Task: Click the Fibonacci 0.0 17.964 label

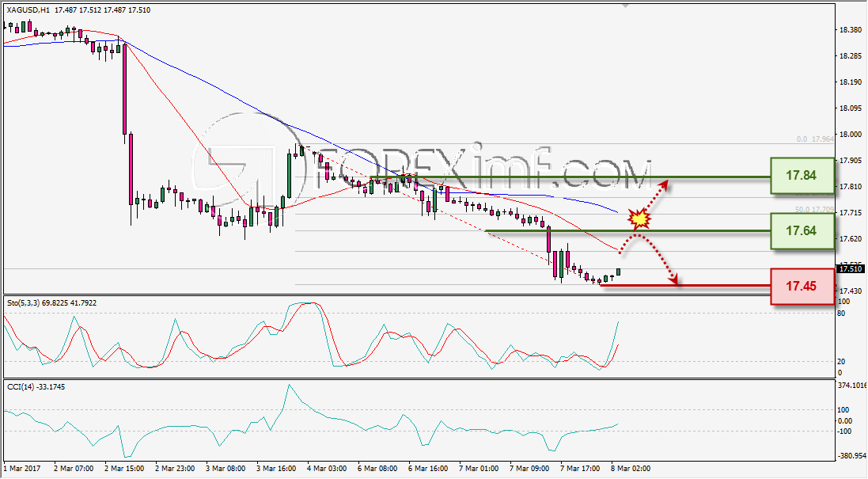Action: point(815,139)
